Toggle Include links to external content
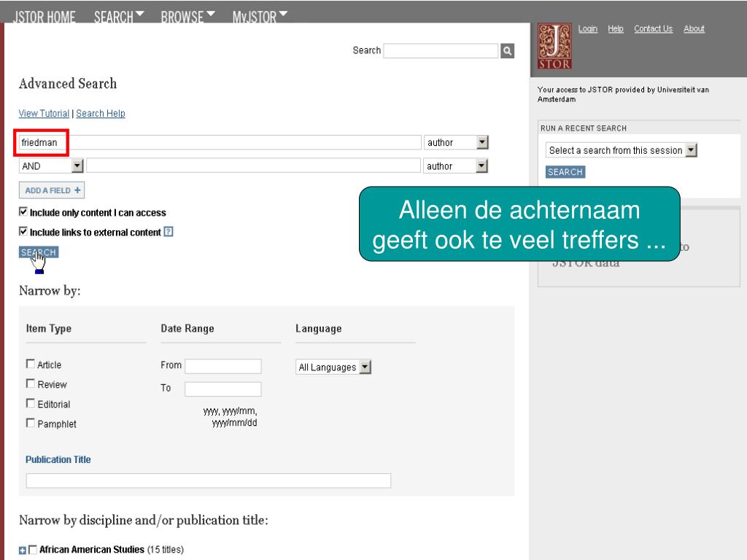This screenshot has height=560, width=747. coord(23,231)
